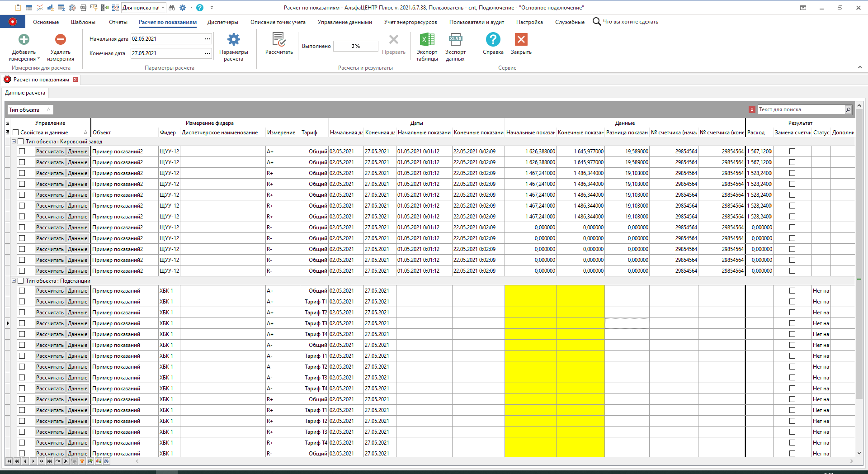Screen dimensions: 868x474
Task: Toggle checkbox for group Подстанции
Action: click(21, 281)
